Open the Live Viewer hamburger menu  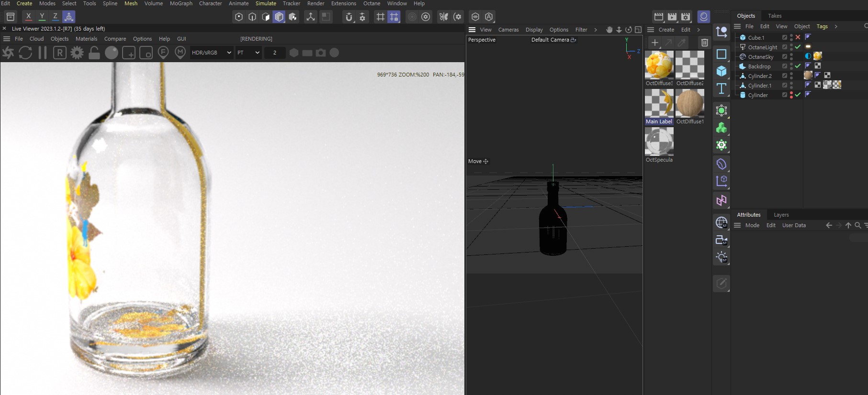coord(6,39)
